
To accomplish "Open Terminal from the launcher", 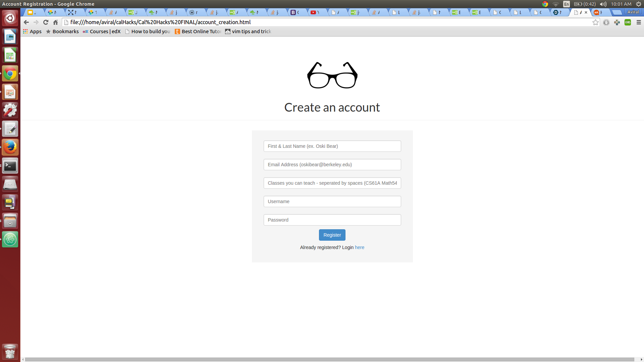I will pos(10,166).
